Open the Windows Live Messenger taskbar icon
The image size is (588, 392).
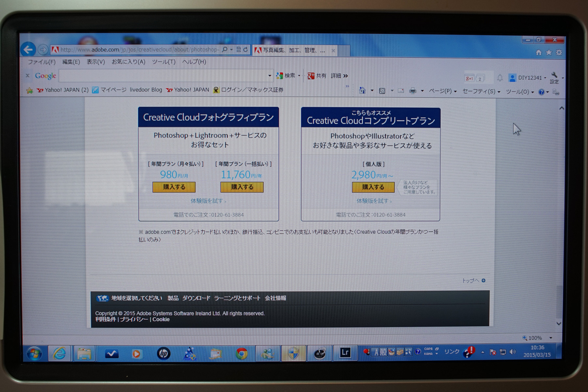(x=267, y=354)
